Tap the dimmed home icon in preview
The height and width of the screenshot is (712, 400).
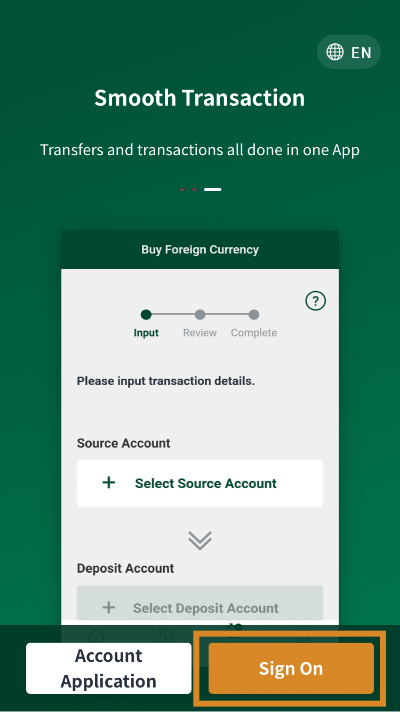[95, 636]
